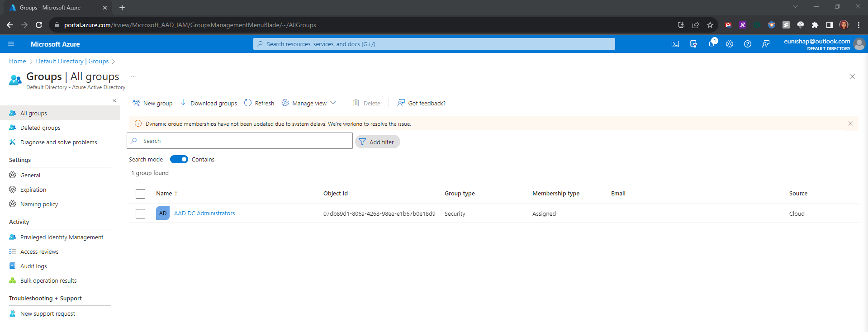Click the New group button
This screenshot has height=332, width=868.
[152, 103]
